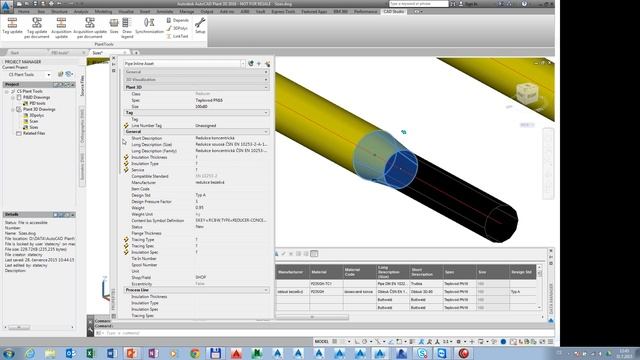The width and height of the screenshot is (640, 360).
Task: Toggle the Tracing Type override marker
Action: click(127, 240)
